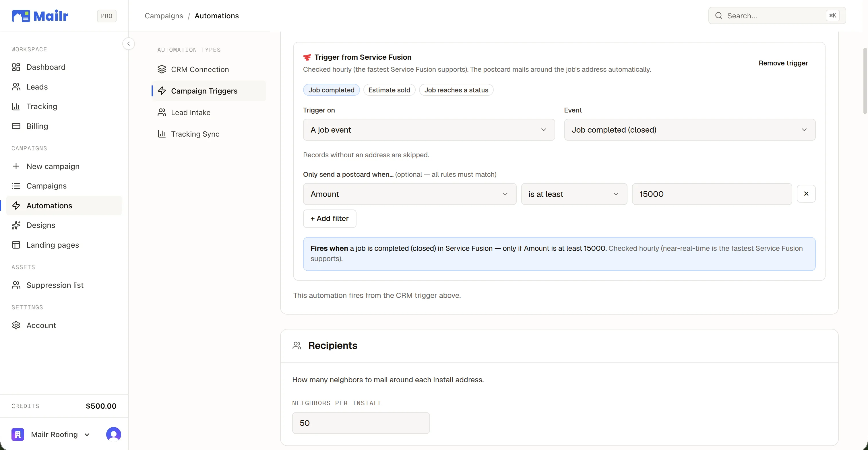This screenshot has height=450, width=868.
Task: Collapse the sidebar with the chevron button
Action: (128, 44)
